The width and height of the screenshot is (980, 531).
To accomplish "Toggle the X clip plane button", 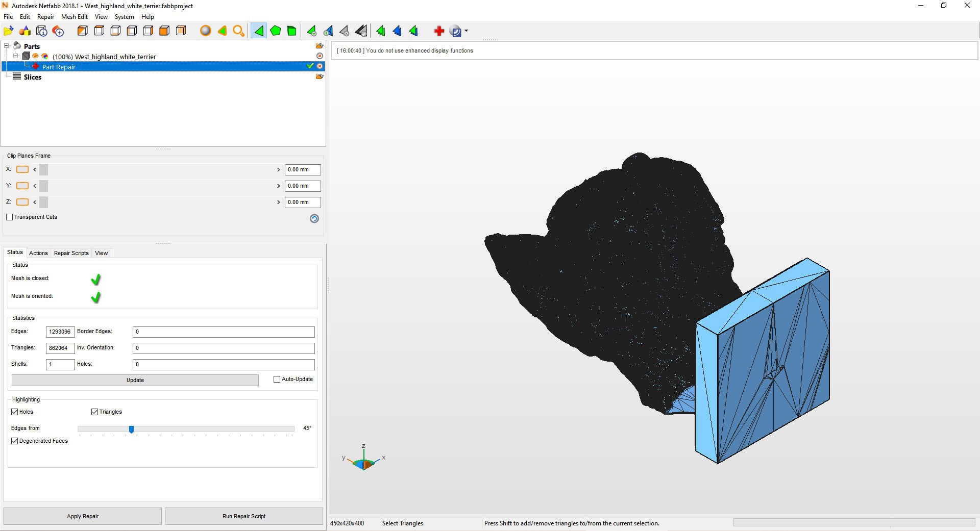I will click(x=22, y=169).
